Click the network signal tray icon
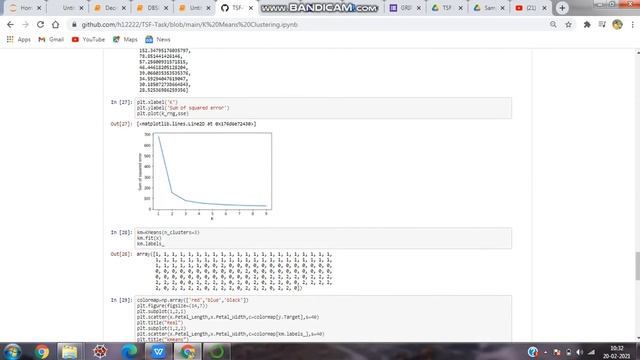640x360 pixels. point(591,352)
